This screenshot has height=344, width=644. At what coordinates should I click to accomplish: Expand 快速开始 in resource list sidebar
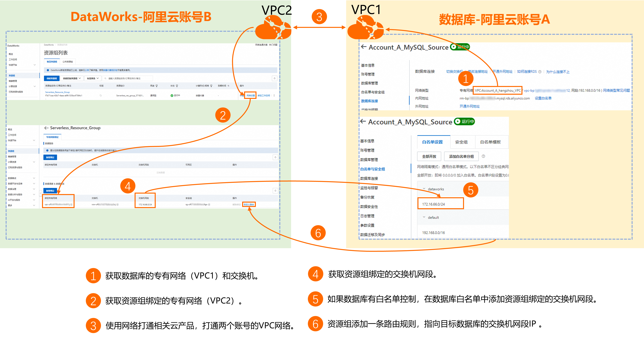[x=34, y=65]
